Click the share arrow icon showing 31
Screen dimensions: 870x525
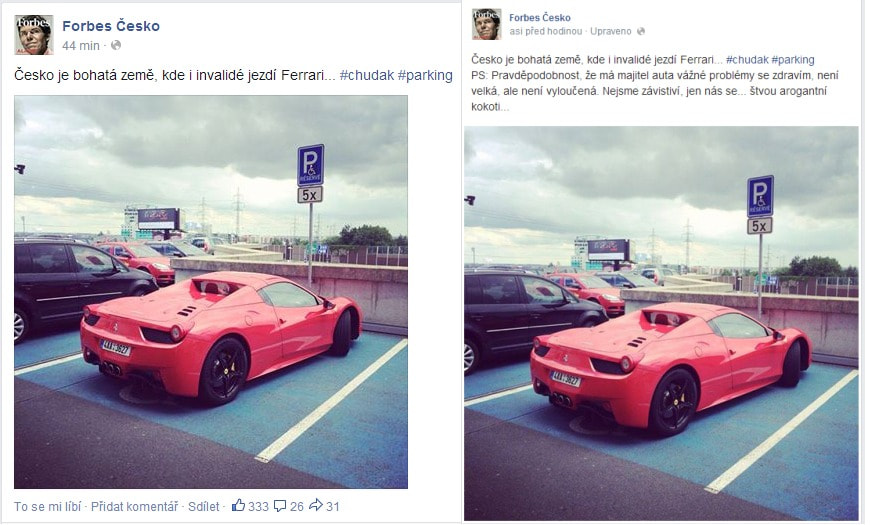pos(316,505)
